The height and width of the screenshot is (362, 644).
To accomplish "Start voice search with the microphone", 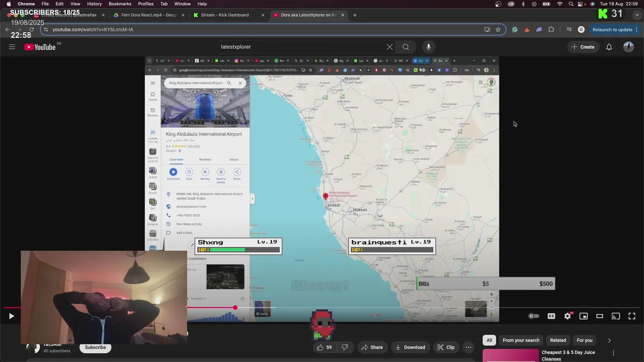I will tap(429, 47).
